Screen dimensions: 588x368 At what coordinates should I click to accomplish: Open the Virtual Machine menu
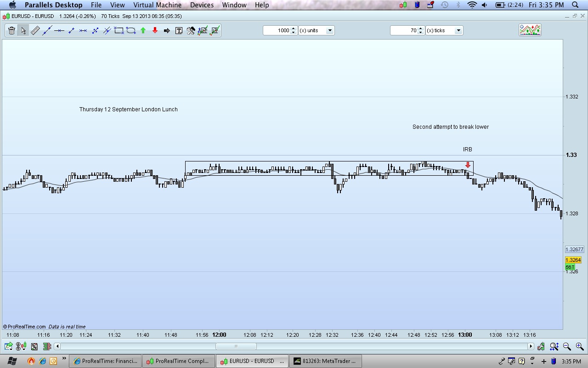[157, 5]
